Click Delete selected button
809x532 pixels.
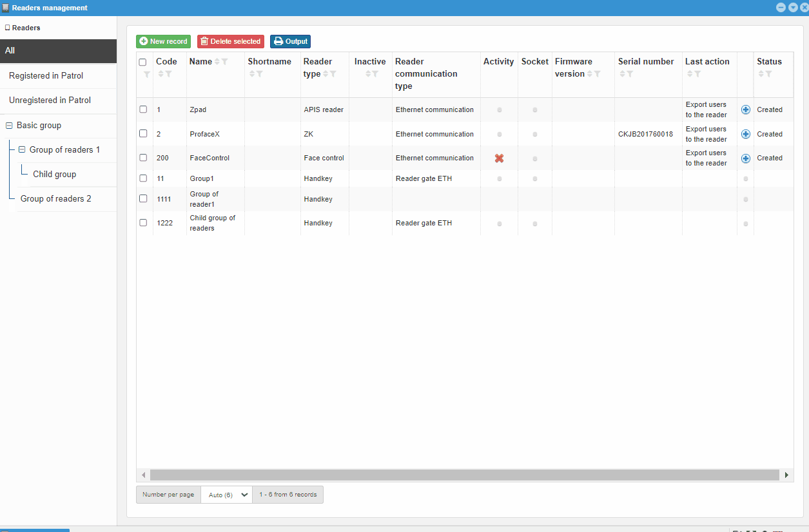[x=231, y=41]
